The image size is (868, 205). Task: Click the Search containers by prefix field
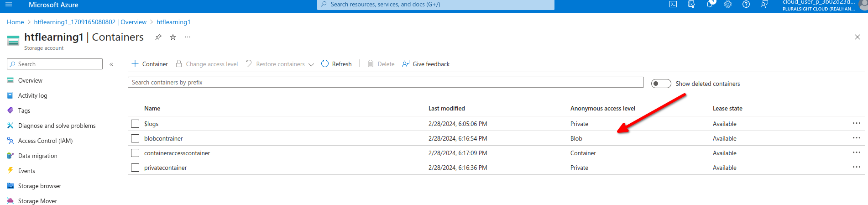click(385, 82)
